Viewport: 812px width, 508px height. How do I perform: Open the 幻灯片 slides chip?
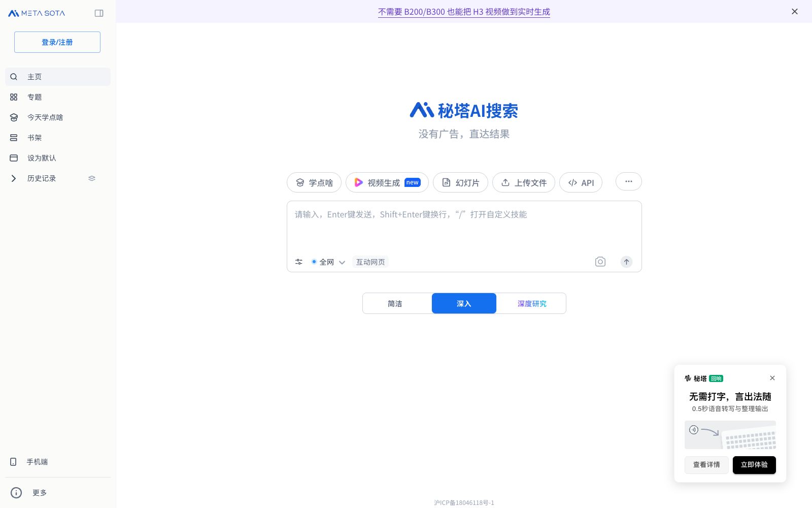(460, 182)
